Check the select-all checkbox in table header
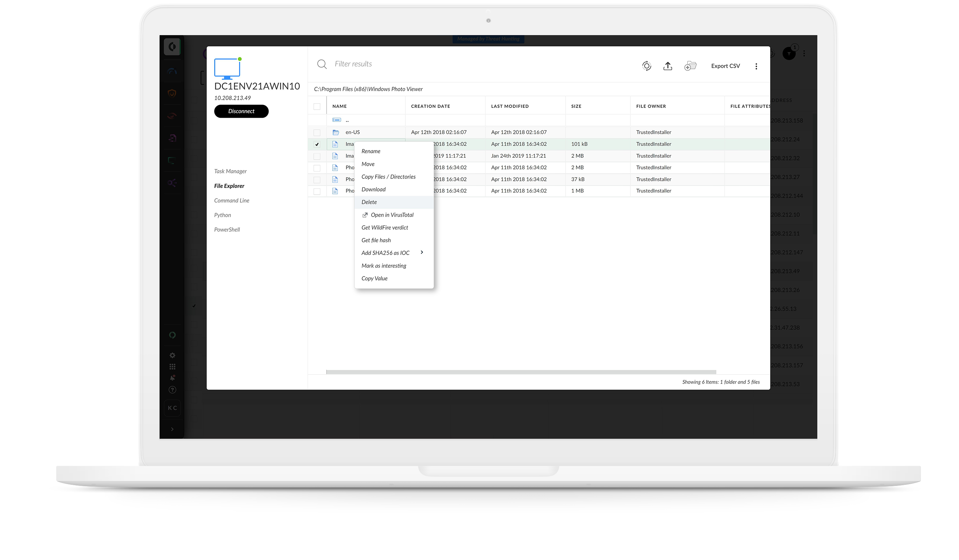Image resolution: width=959 pixels, height=560 pixels. tap(317, 106)
